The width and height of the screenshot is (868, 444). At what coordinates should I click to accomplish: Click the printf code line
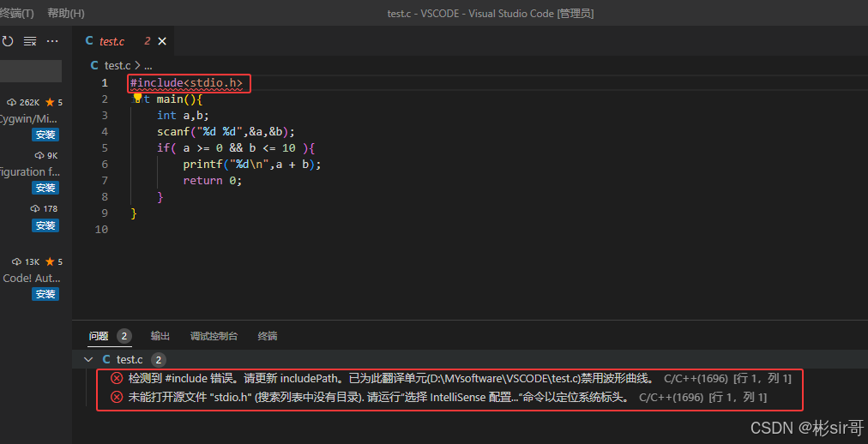click(x=252, y=165)
